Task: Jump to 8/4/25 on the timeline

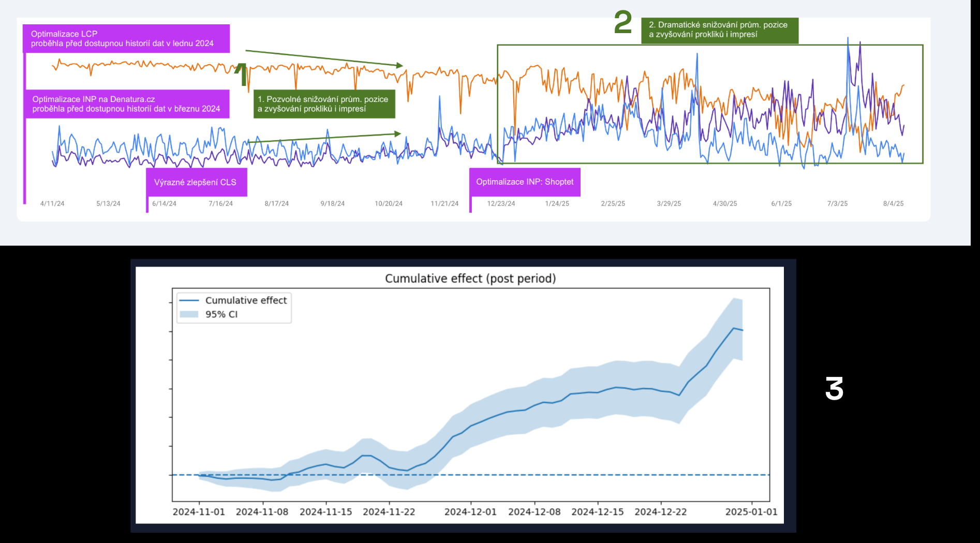Action: pos(893,203)
